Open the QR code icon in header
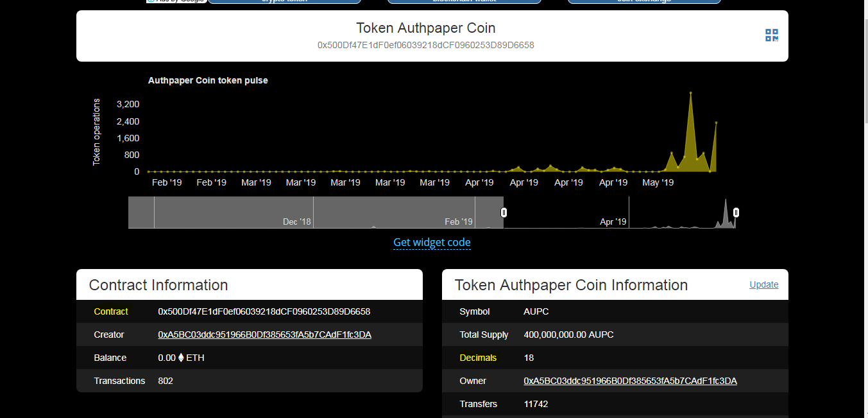The width and height of the screenshot is (868, 418). [771, 35]
